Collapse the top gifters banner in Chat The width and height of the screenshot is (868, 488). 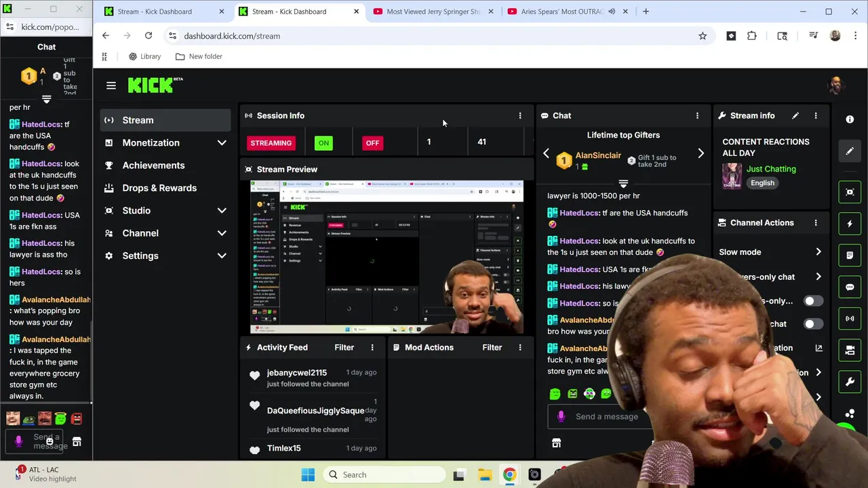pyautogui.click(x=623, y=184)
